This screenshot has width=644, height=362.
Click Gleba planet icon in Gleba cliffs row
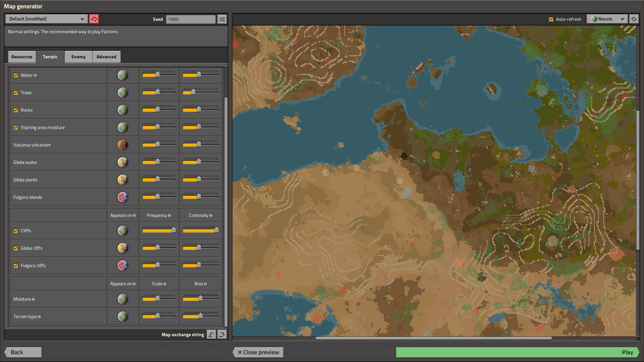point(122,248)
